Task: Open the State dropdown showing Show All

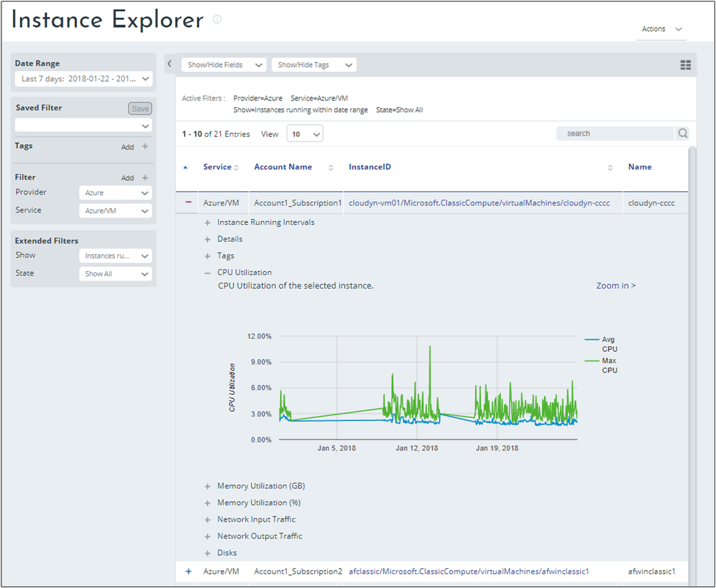Action: (115, 274)
